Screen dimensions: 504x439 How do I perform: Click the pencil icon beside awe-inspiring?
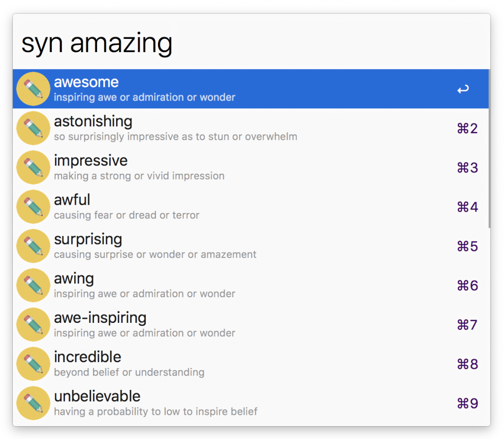coord(33,325)
